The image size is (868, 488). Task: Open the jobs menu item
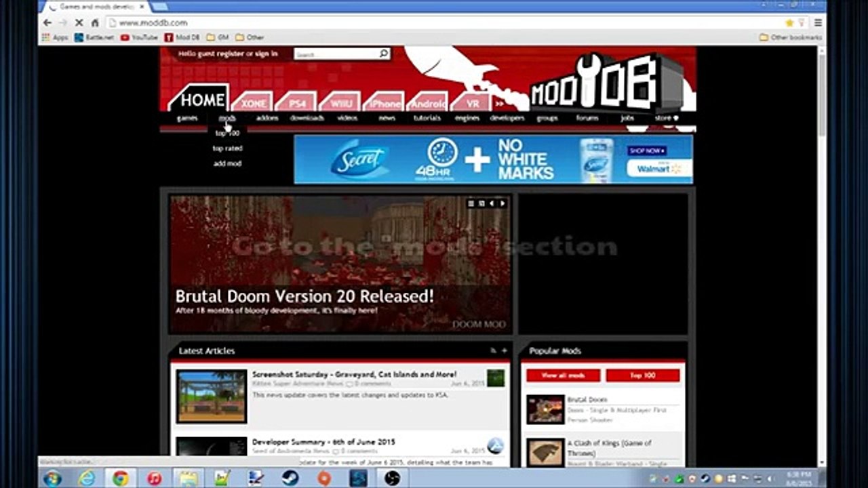pos(627,118)
